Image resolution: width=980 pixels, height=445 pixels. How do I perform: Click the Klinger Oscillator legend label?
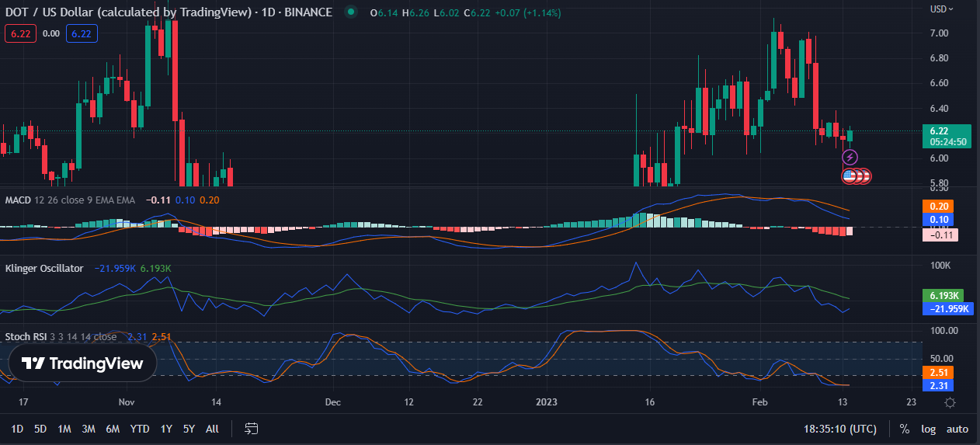tap(44, 268)
